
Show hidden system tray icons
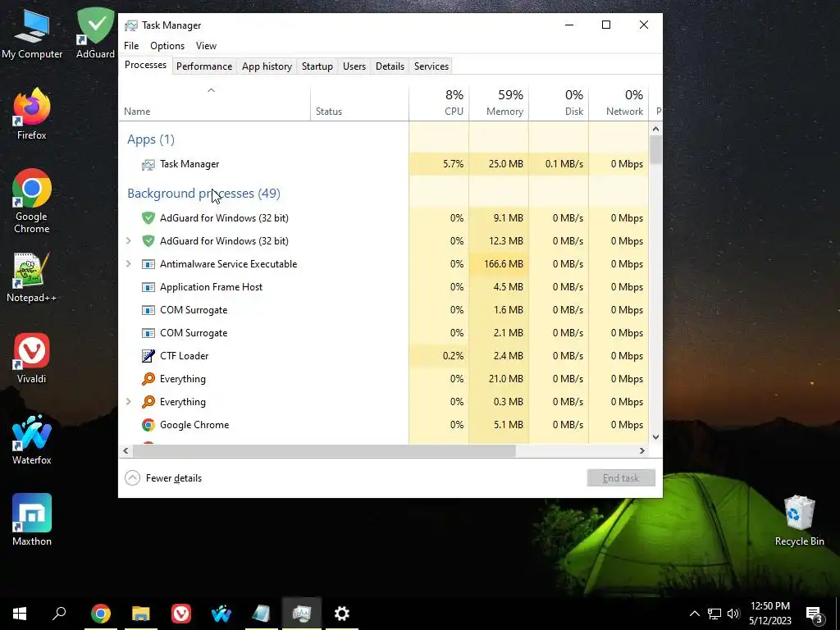pyautogui.click(x=694, y=614)
